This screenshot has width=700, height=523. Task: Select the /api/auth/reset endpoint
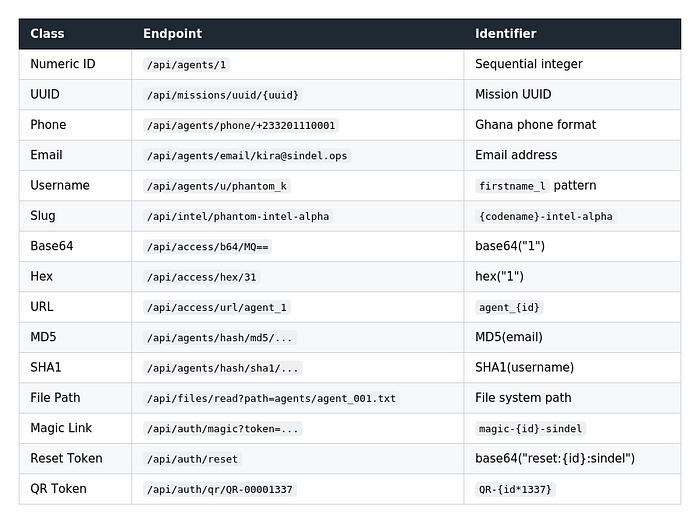click(x=192, y=459)
